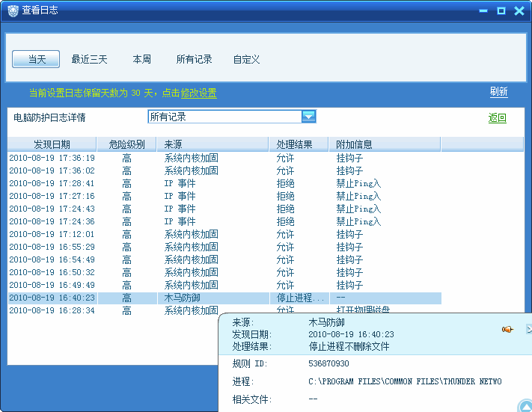
Task: Click the shield app icon in title bar
Action: (x=12, y=10)
